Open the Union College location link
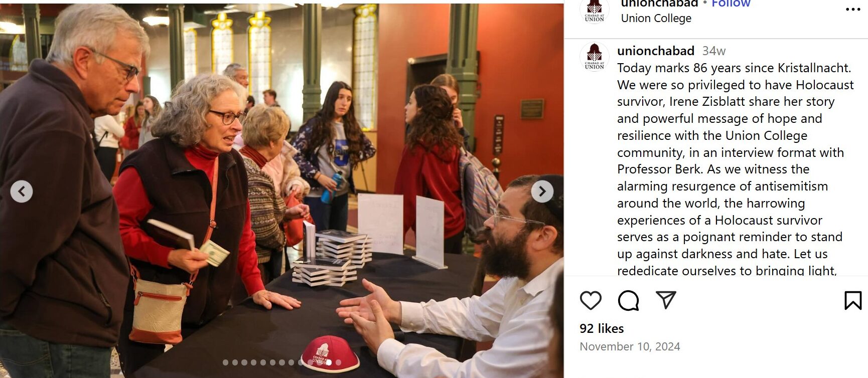This screenshot has width=868, height=378. [x=656, y=19]
